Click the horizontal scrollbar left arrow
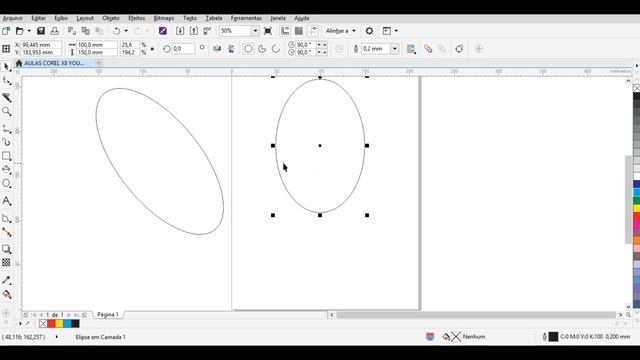Image resolution: width=640 pixels, height=360 pixels. [332, 315]
